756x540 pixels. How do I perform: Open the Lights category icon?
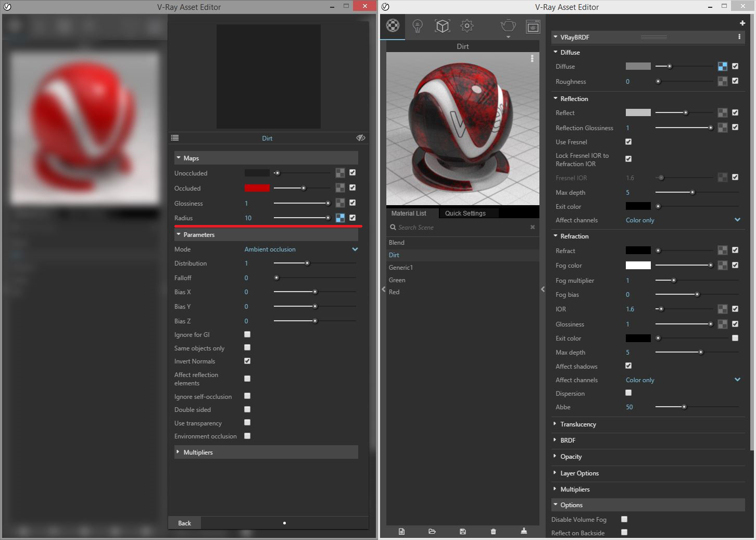coord(417,26)
